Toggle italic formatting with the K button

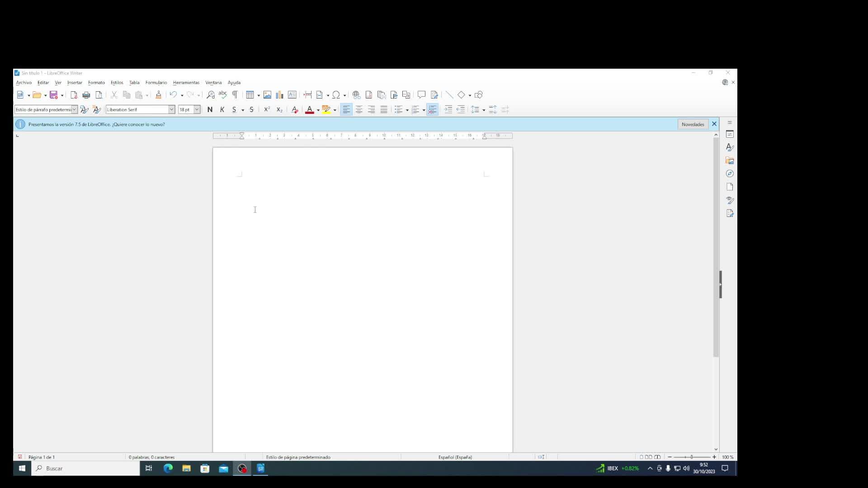[222, 110]
